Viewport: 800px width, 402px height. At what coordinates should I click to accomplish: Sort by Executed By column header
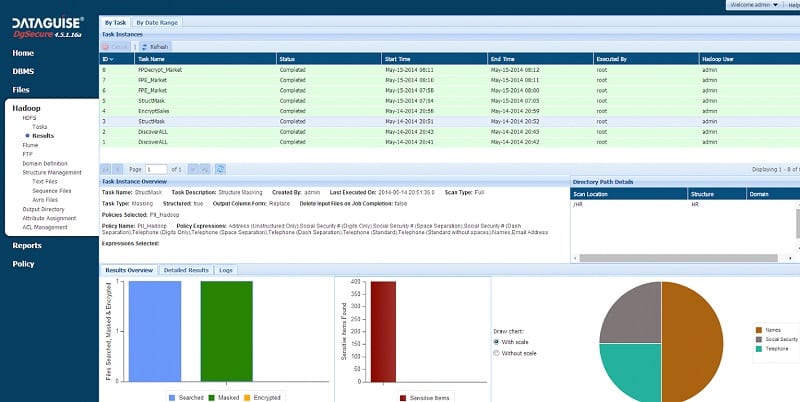coord(646,59)
